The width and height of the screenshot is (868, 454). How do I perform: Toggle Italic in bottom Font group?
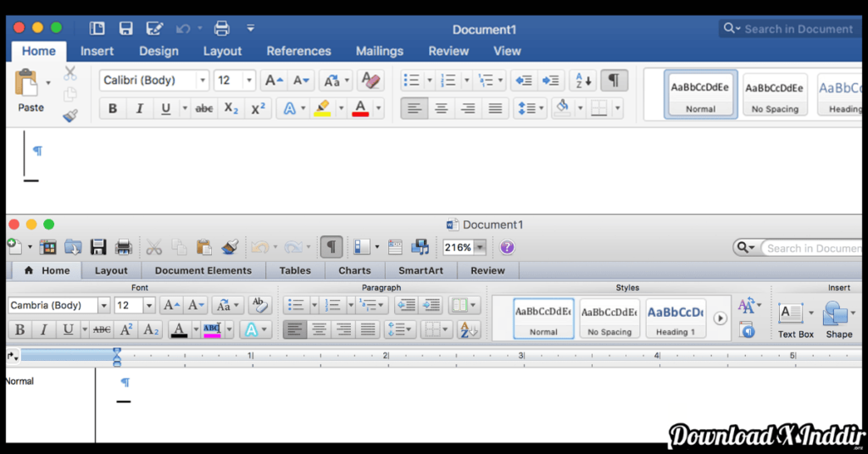tap(43, 329)
